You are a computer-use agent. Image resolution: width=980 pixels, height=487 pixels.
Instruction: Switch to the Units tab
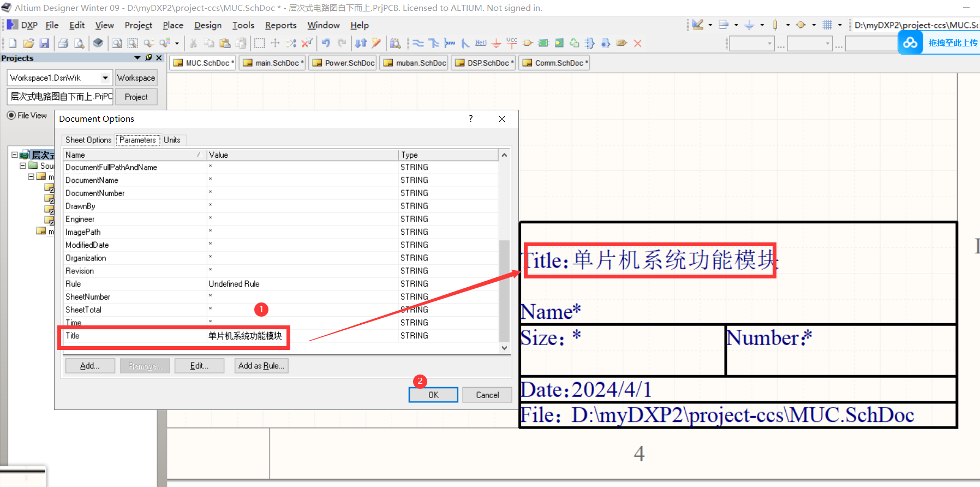172,140
